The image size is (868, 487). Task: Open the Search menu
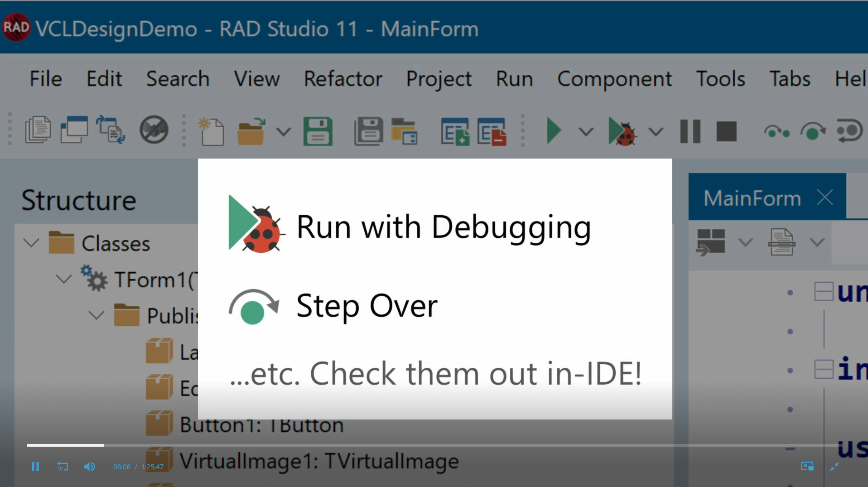coord(178,79)
